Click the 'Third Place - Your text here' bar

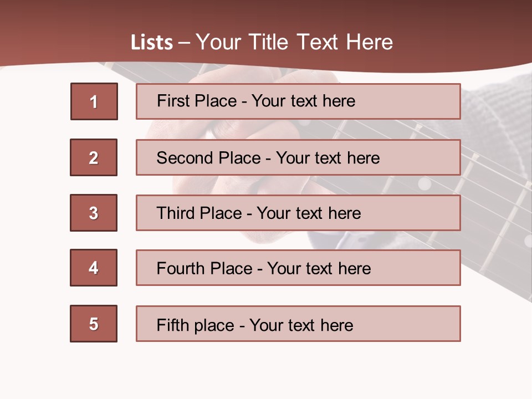point(298,213)
